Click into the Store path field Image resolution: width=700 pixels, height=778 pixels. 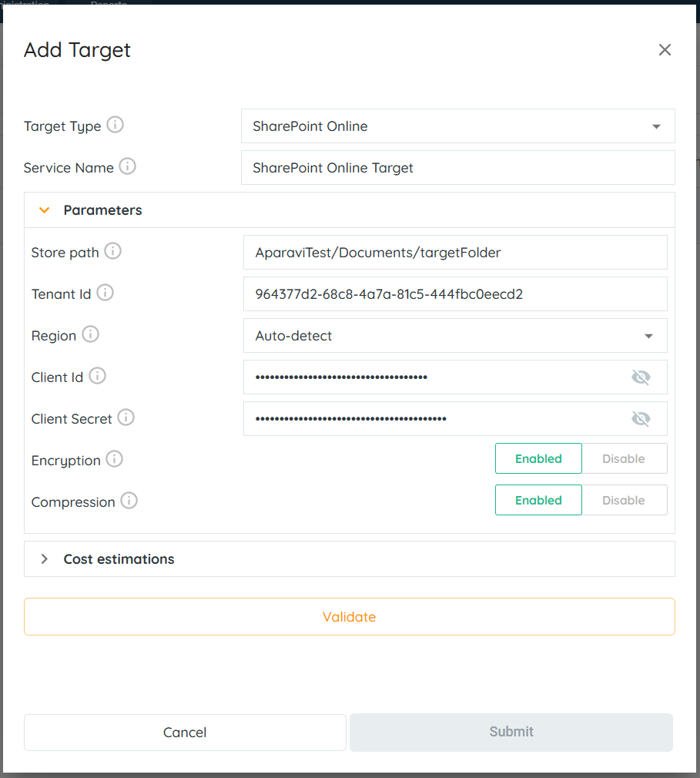click(454, 253)
